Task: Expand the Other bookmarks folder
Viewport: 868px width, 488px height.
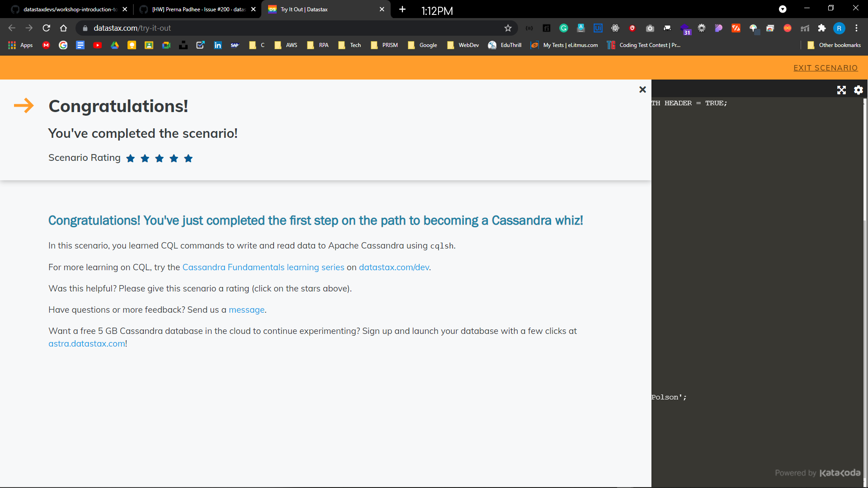Action: [x=834, y=45]
